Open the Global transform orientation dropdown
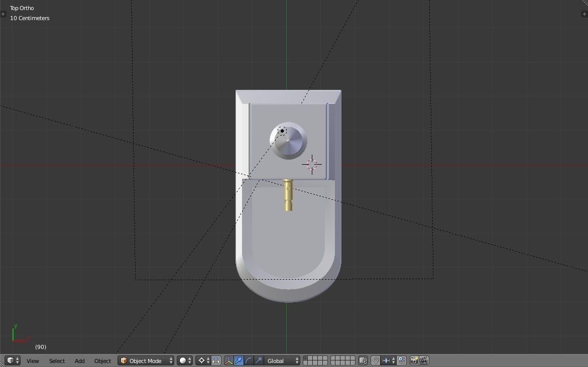588x367 pixels. point(282,360)
